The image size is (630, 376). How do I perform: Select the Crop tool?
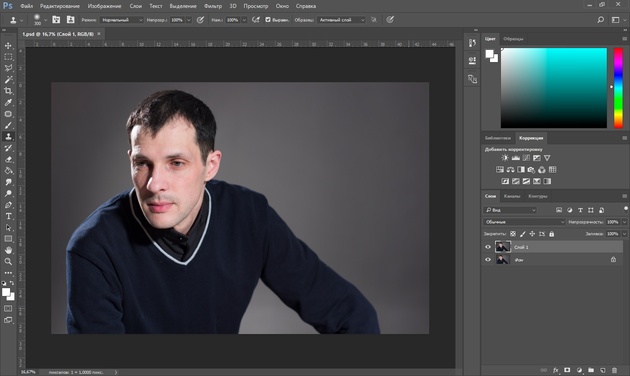tap(8, 91)
